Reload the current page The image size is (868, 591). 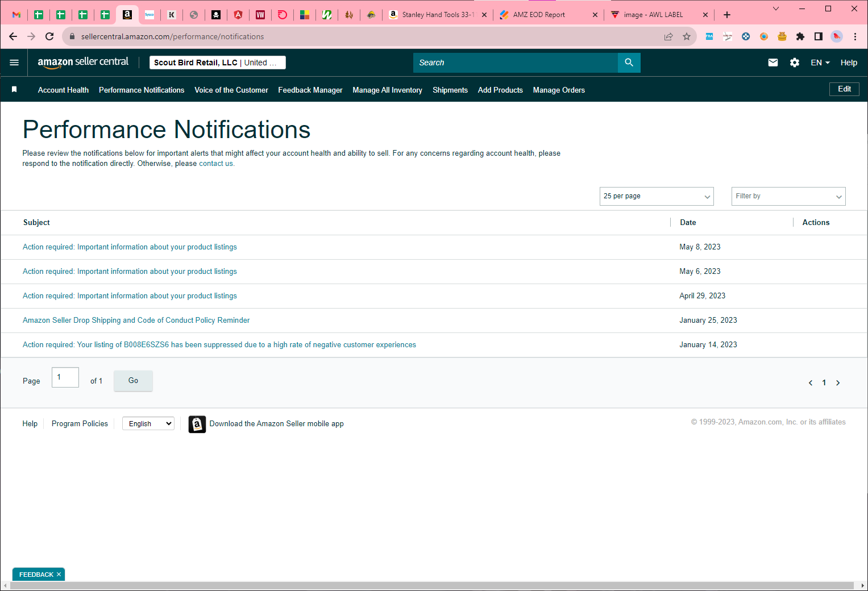point(49,36)
